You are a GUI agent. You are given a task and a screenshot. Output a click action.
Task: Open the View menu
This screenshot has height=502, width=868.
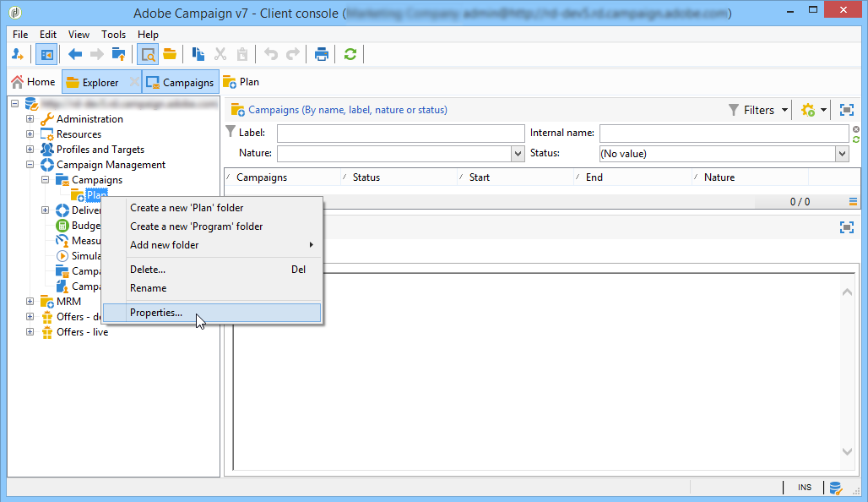tap(79, 35)
